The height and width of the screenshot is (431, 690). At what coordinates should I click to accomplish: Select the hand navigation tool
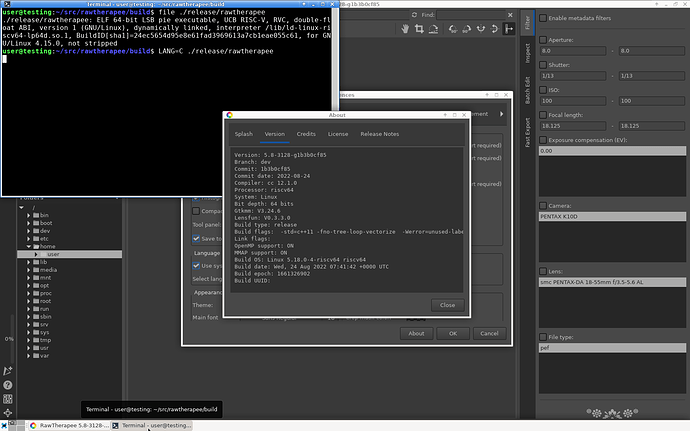pos(405,29)
